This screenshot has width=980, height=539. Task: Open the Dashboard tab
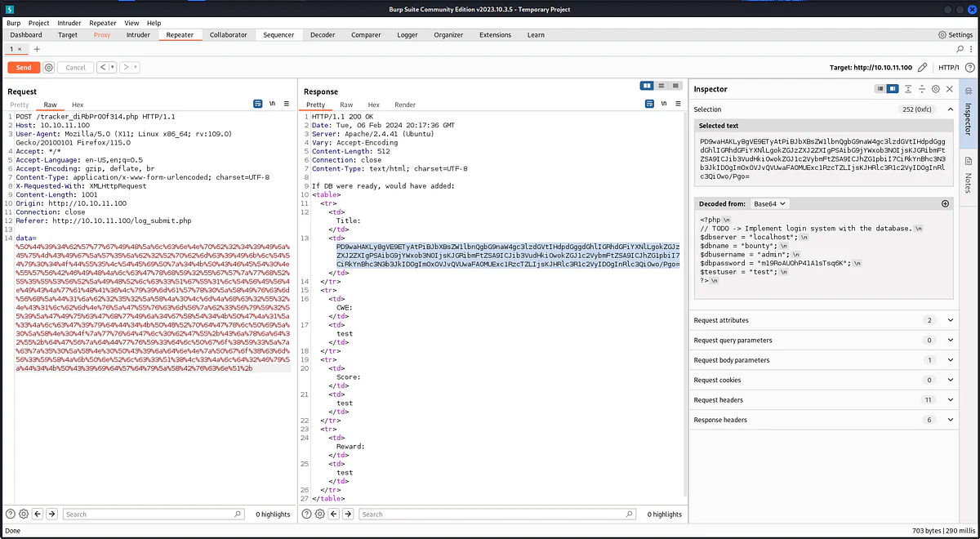26,35
